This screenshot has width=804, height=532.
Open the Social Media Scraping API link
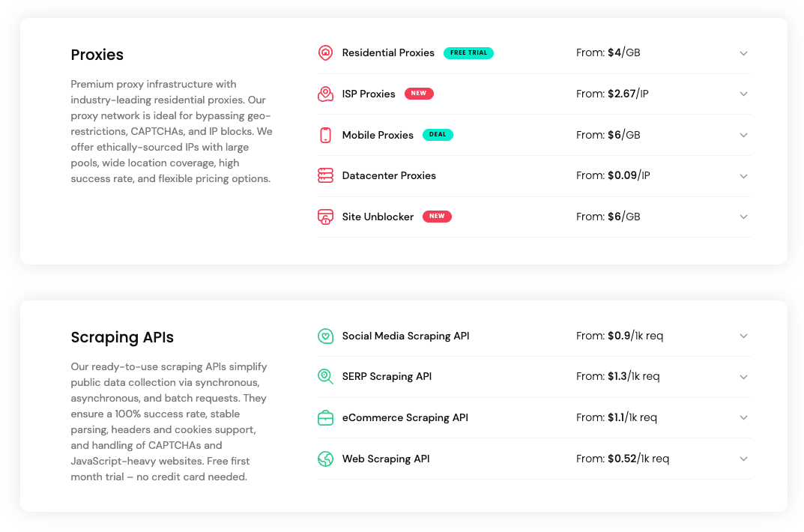pyautogui.click(x=405, y=336)
